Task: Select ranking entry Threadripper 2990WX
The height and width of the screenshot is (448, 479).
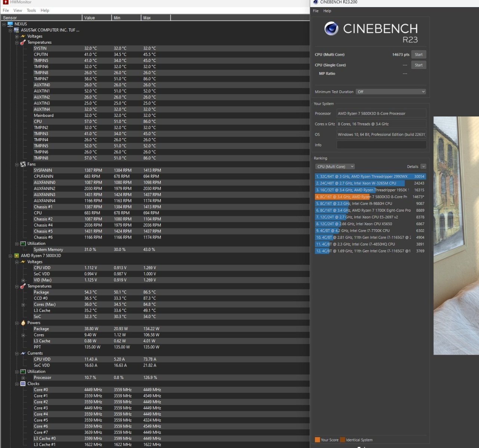Action: [370, 177]
